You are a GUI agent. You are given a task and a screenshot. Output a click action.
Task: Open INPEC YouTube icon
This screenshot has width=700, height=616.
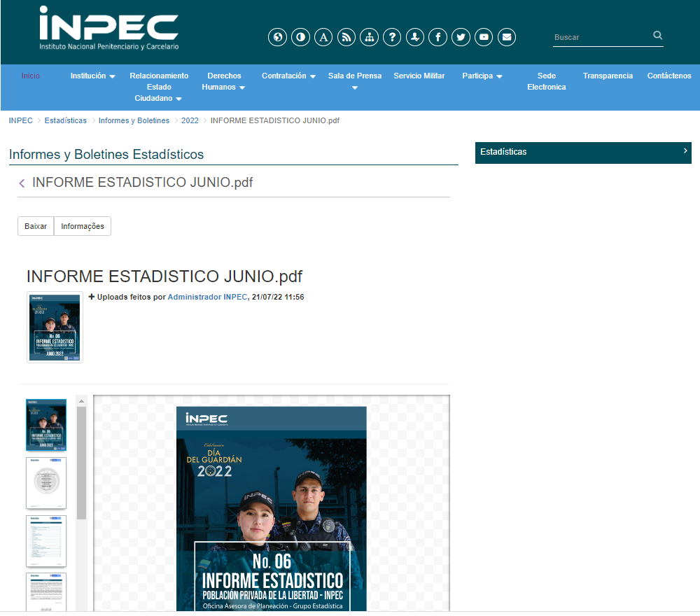(x=484, y=37)
